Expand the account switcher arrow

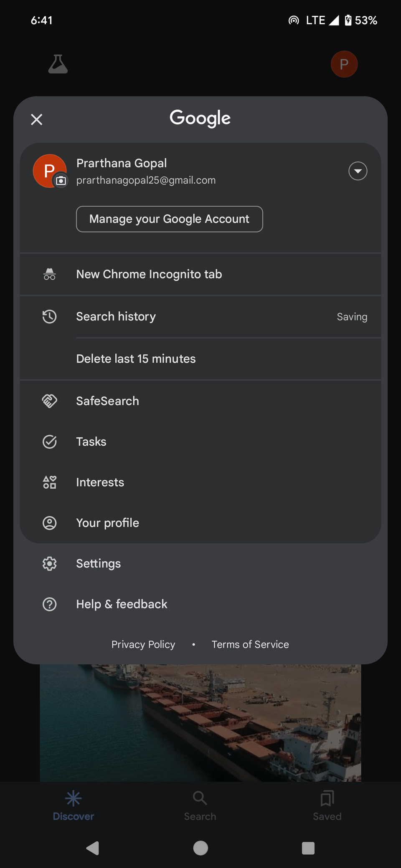tap(358, 171)
